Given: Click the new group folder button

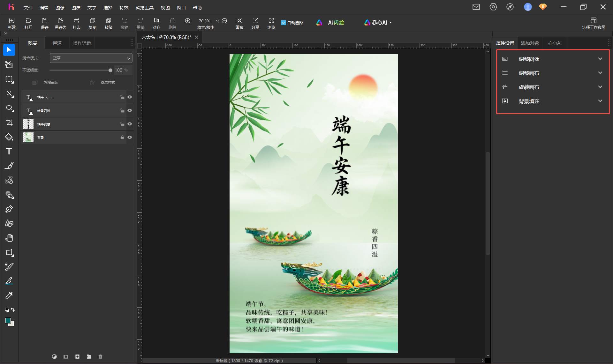Looking at the screenshot, I should 89,357.
